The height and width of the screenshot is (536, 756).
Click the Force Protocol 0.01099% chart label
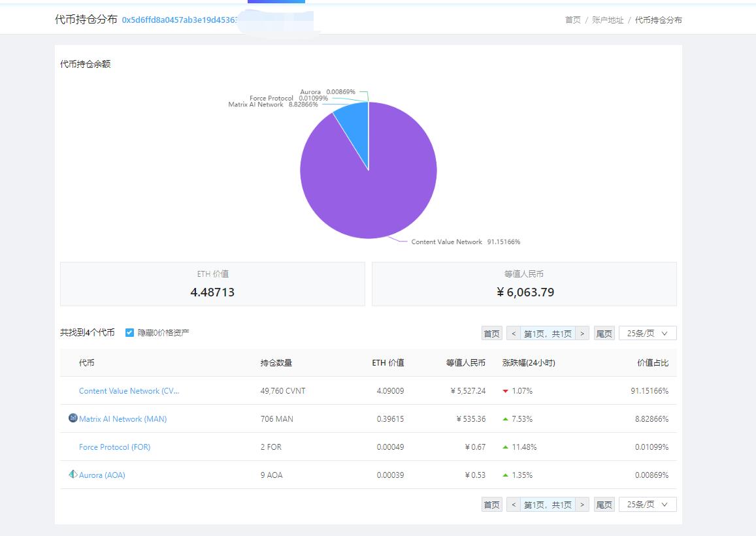(x=288, y=98)
